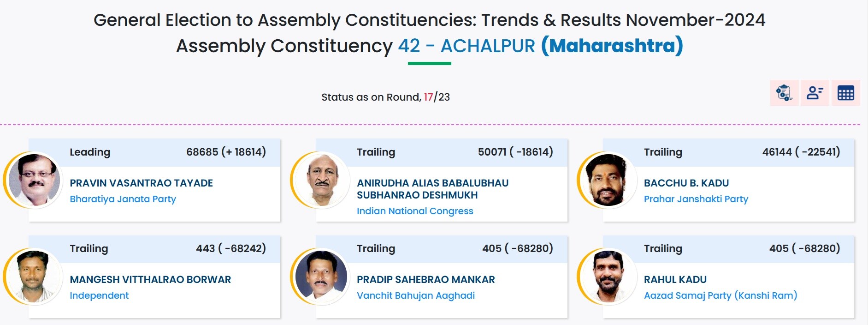
Task: Click Mangesh Vitthalrao Borwar's photo
Action: (x=34, y=277)
